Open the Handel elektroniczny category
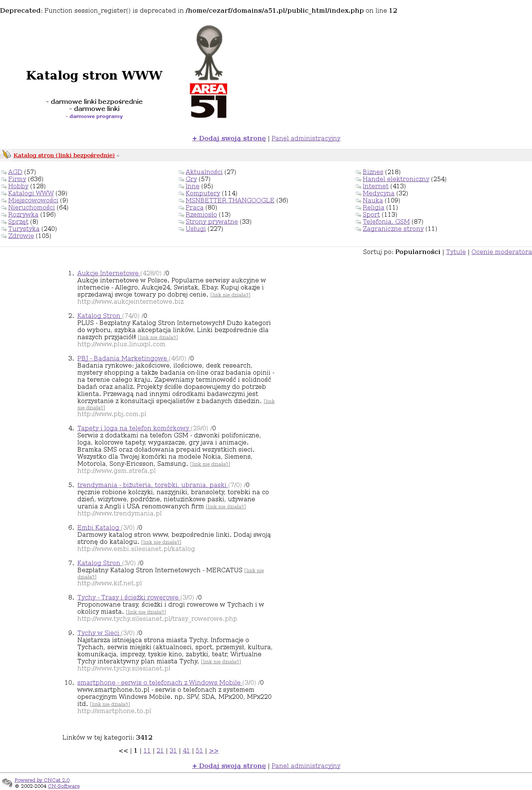The image size is (532, 790). (396, 179)
